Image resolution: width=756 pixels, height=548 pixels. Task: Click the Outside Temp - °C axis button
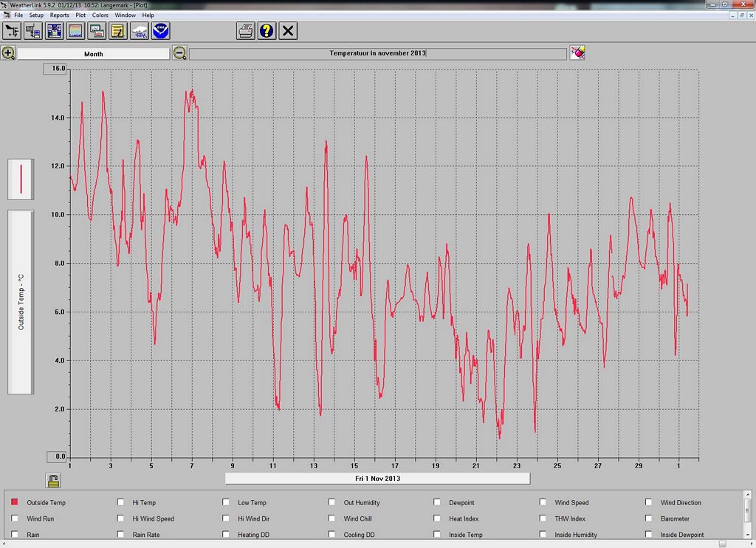point(21,302)
